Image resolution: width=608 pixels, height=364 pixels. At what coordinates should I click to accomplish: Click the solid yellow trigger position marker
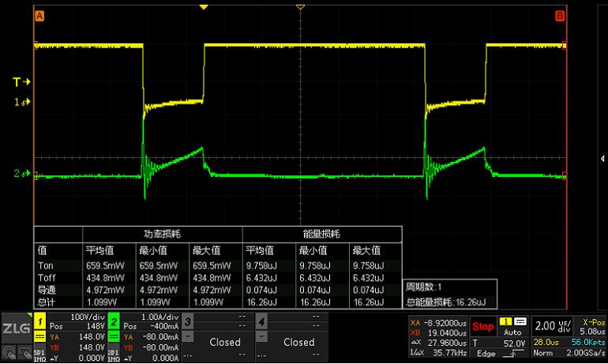tap(204, 7)
